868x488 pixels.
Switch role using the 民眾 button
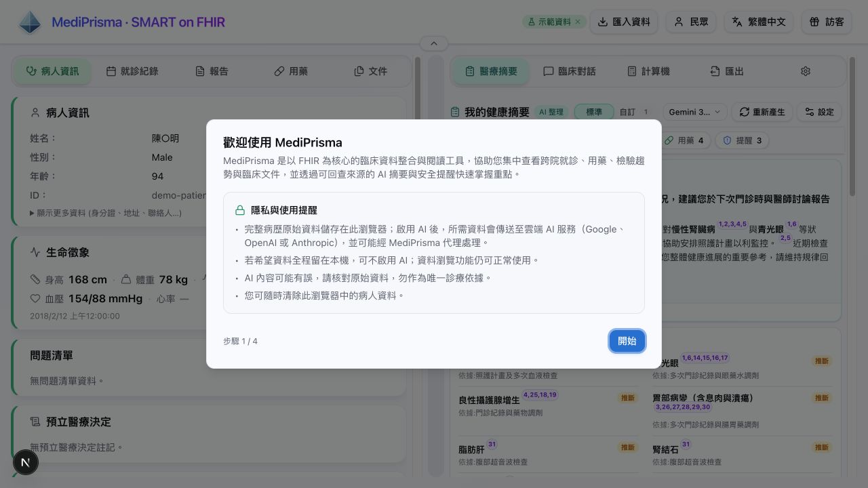(x=691, y=22)
